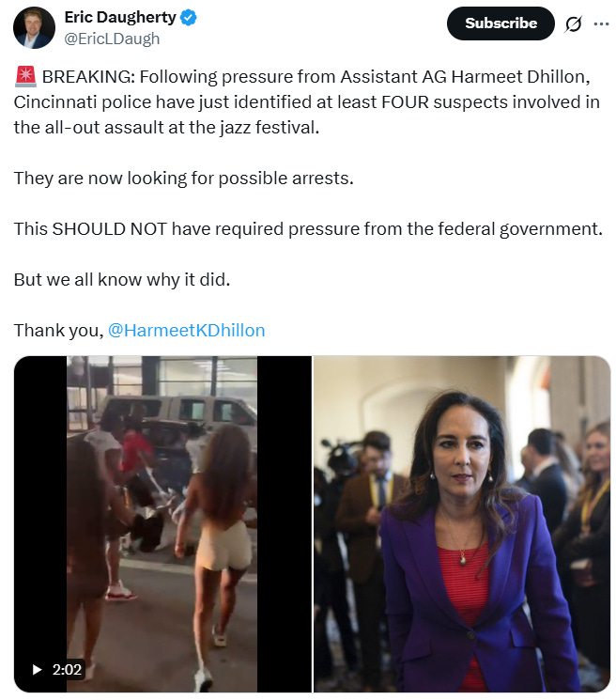Select the 'looking for possible arrests' line

[184, 179]
